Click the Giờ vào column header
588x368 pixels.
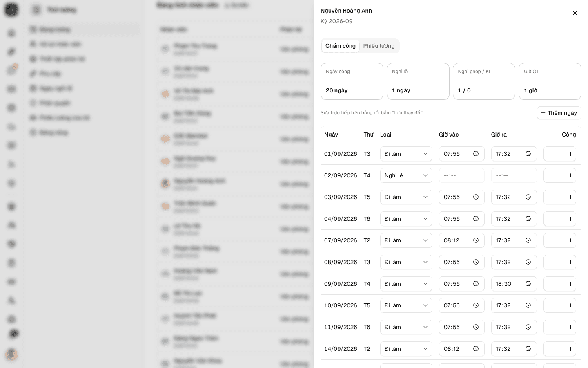click(x=449, y=135)
